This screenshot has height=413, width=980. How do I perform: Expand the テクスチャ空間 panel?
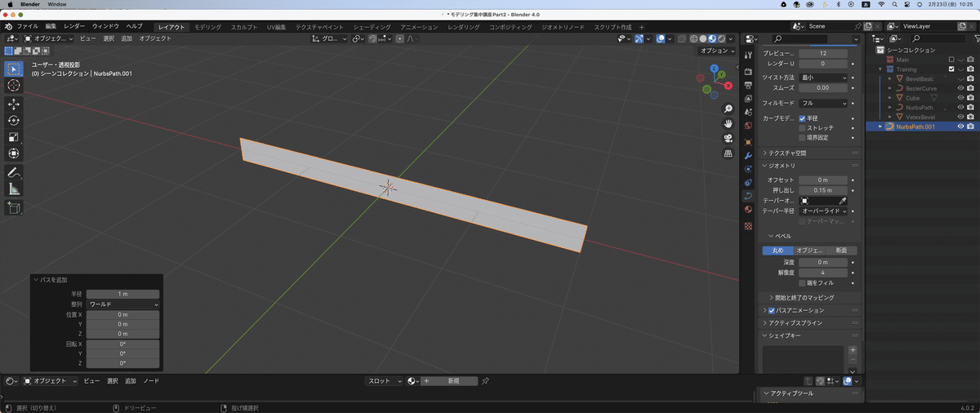pyautogui.click(x=809, y=153)
